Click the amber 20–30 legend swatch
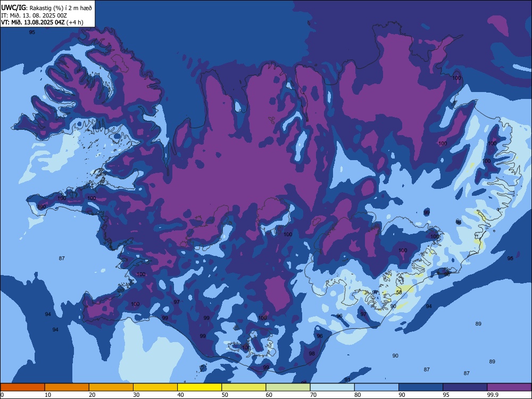 111,387
